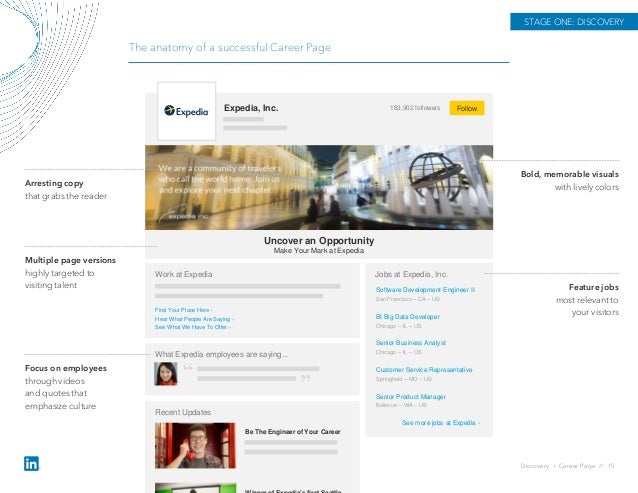Open Senior Product Manager job link
Screen dimensions: 638x493
pyautogui.click(x=411, y=397)
